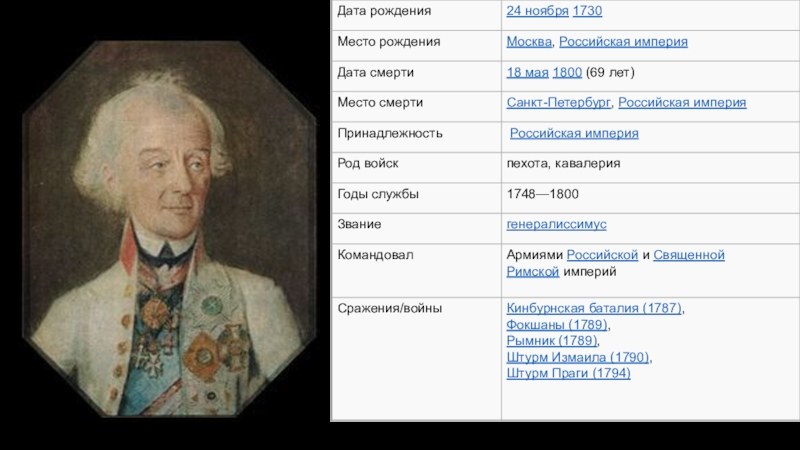Select the 'Дата смерти' label cell
This screenshot has height=450, width=800.
pos(416,76)
